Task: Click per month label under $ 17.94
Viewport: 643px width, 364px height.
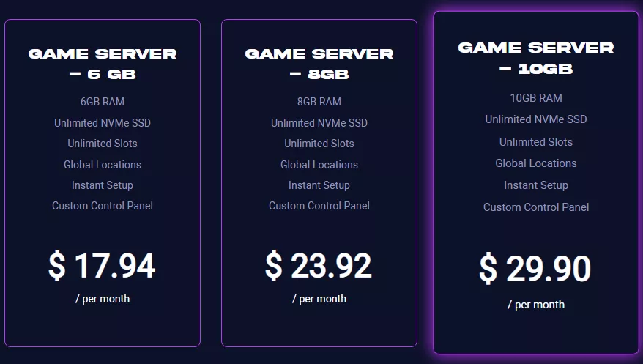Action: (x=103, y=299)
